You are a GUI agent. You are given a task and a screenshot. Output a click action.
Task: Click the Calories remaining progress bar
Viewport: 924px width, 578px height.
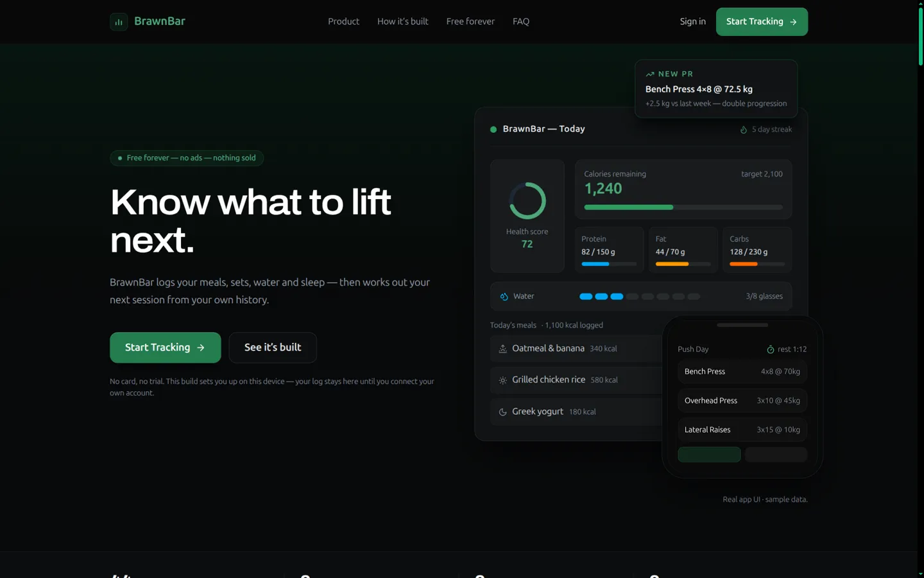tap(683, 207)
